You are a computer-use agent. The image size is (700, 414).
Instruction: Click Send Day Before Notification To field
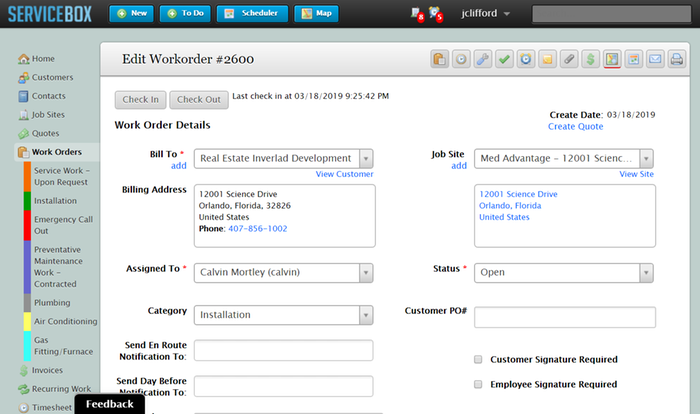pyautogui.click(x=283, y=386)
